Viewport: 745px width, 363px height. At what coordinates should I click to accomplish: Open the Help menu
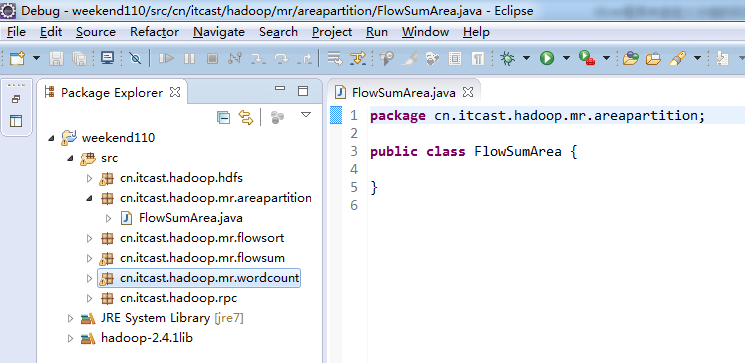coord(476,32)
